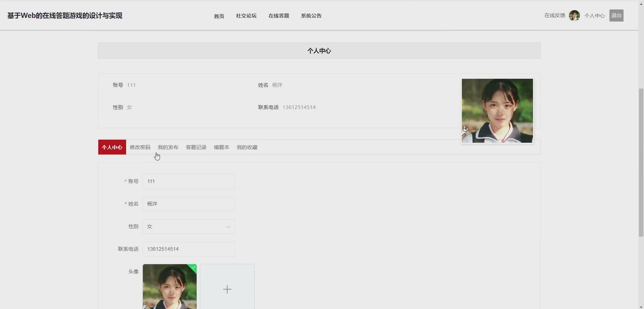Screen dimensions: 644x309
Task: Open the 答题记录 tab
Action: (x=196, y=147)
